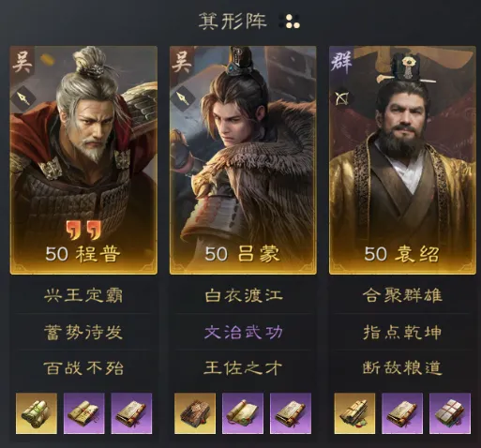Click Cheng Pu's gold scroll book icon
The height and width of the screenshot is (448, 481).
coord(37,413)
